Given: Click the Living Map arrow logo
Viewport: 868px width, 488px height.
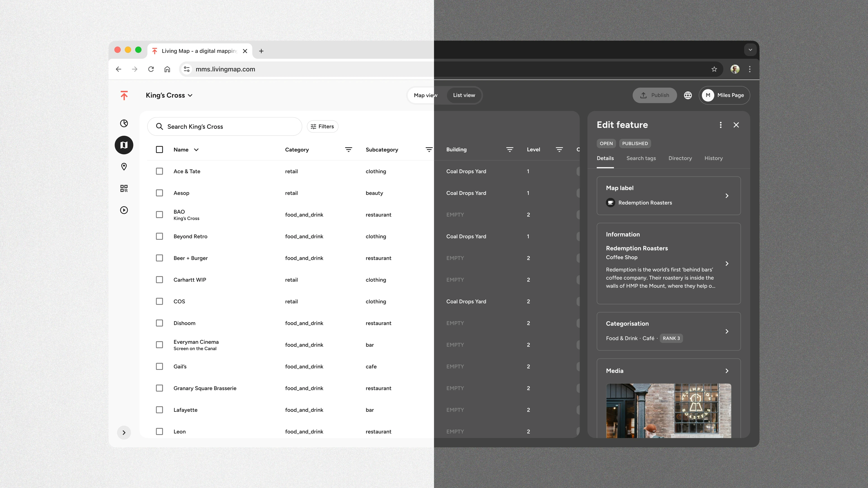Looking at the screenshot, I should (x=124, y=95).
